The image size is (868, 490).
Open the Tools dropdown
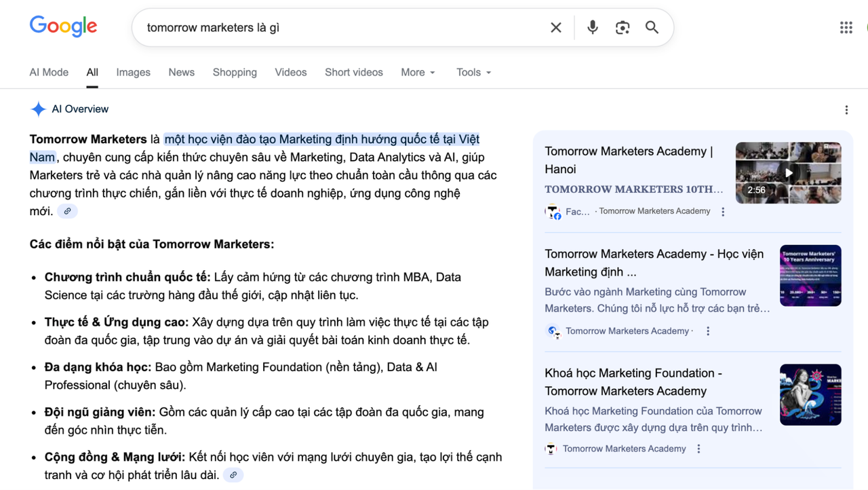pos(473,72)
